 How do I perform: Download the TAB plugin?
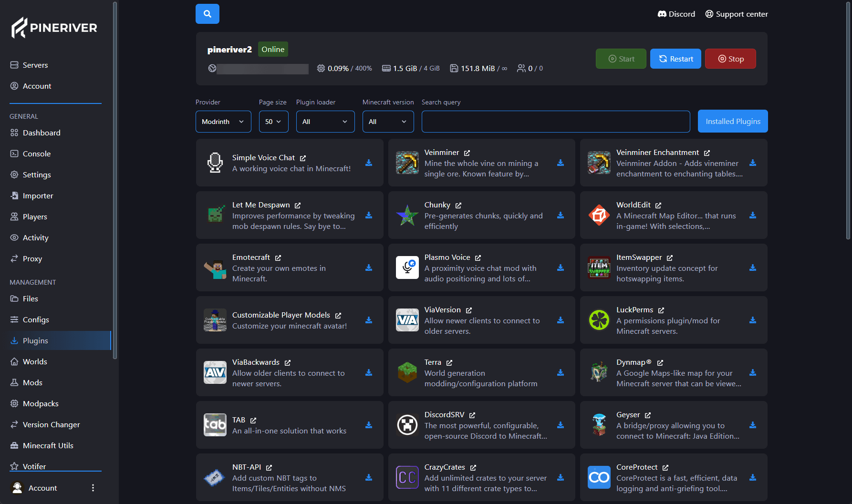pyautogui.click(x=369, y=425)
